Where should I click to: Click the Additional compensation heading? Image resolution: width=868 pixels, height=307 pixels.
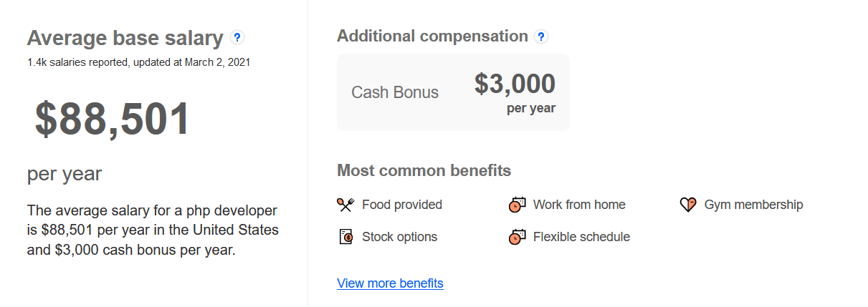tap(432, 36)
